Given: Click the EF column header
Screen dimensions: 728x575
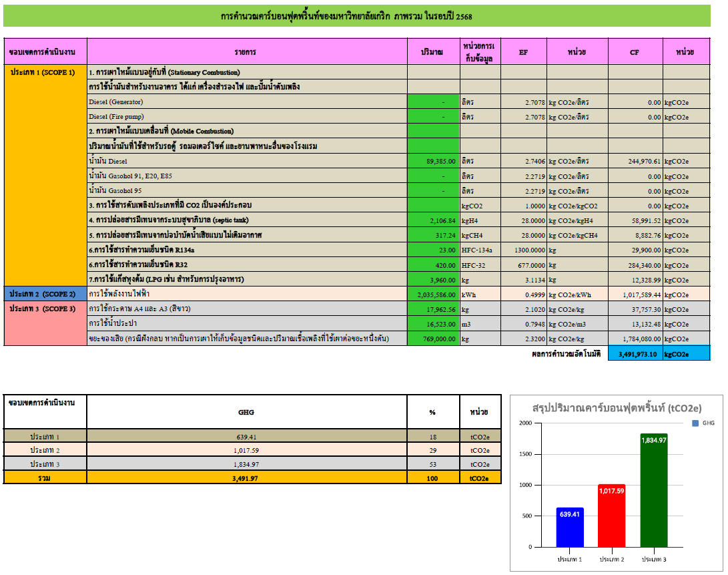Looking at the screenshot, I should [x=523, y=51].
